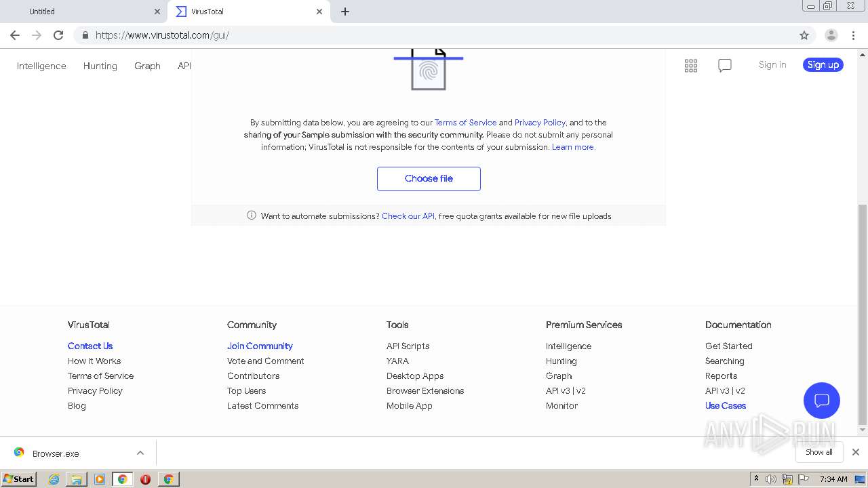The height and width of the screenshot is (488, 868).
Task: Open the blue floating chat bubble button
Action: click(x=822, y=401)
